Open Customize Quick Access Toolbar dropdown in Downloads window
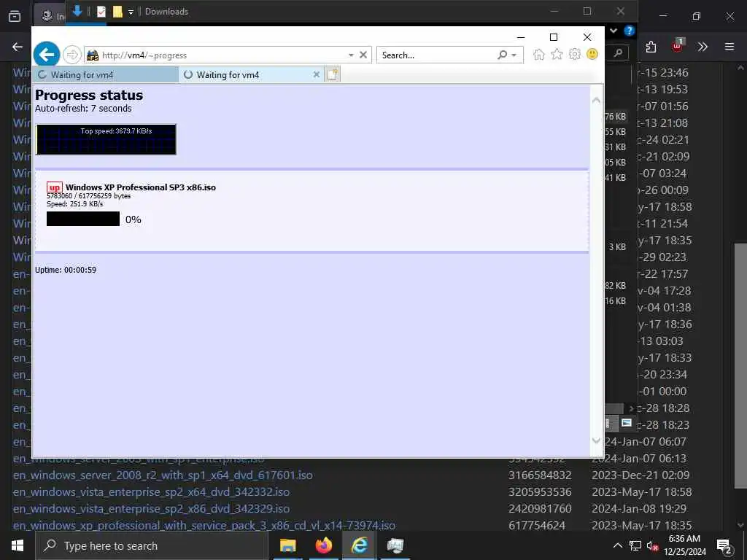747x560 pixels. [131, 12]
